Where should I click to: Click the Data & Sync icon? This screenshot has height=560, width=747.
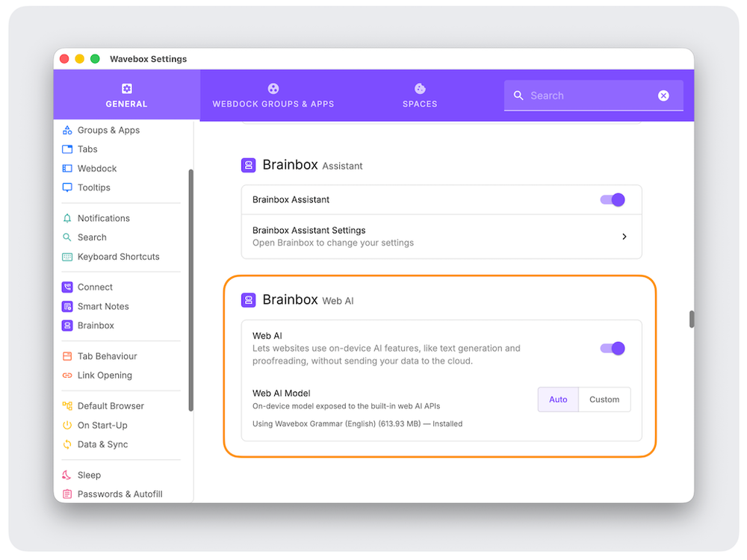pyautogui.click(x=67, y=444)
